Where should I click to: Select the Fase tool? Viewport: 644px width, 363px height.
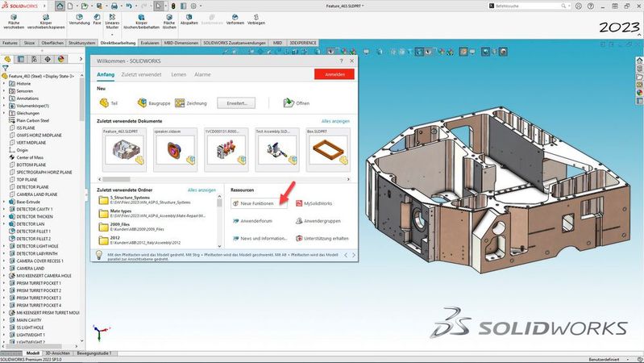(97, 19)
